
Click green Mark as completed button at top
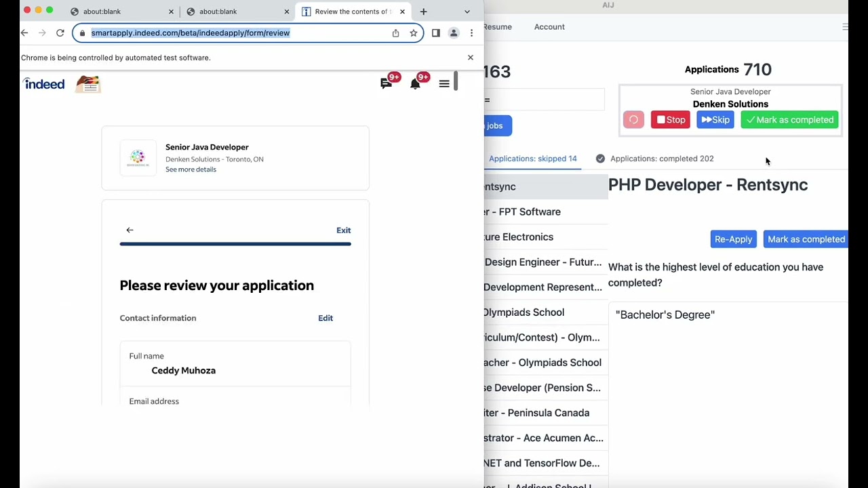(x=789, y=120)
